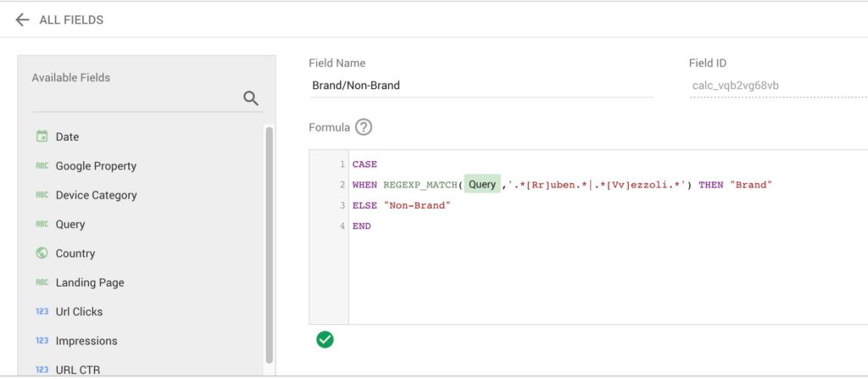Click the search magnifier in Available Fields
This screenshot has width=868, height=379.
pyautogui.click(x=250, y=98)
